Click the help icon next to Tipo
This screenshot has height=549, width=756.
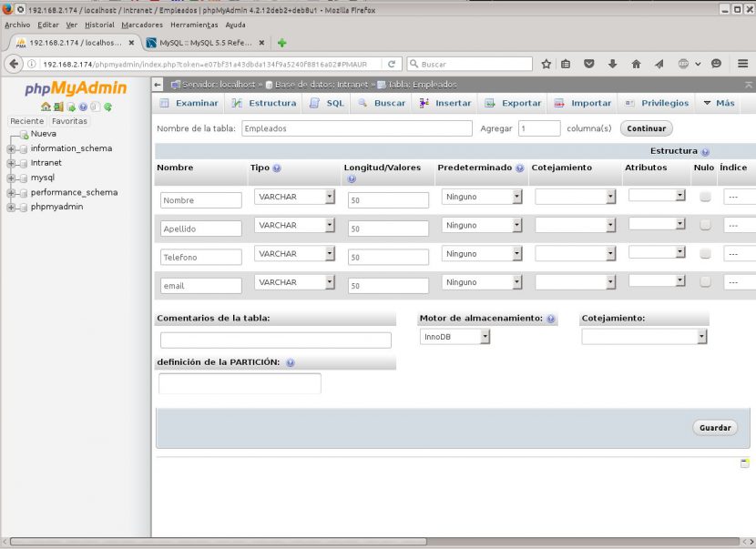276,168
